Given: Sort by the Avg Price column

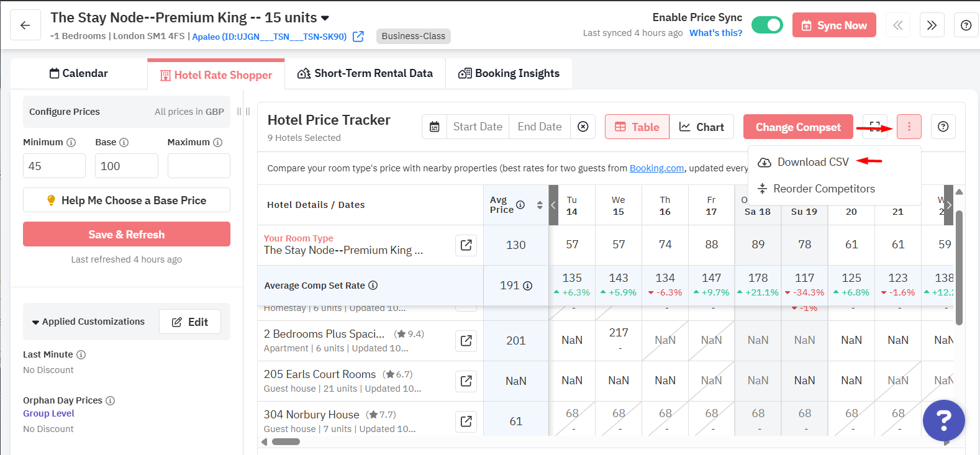Looking at the screenshot, I should pyautogui.click(x=540, y=205).
